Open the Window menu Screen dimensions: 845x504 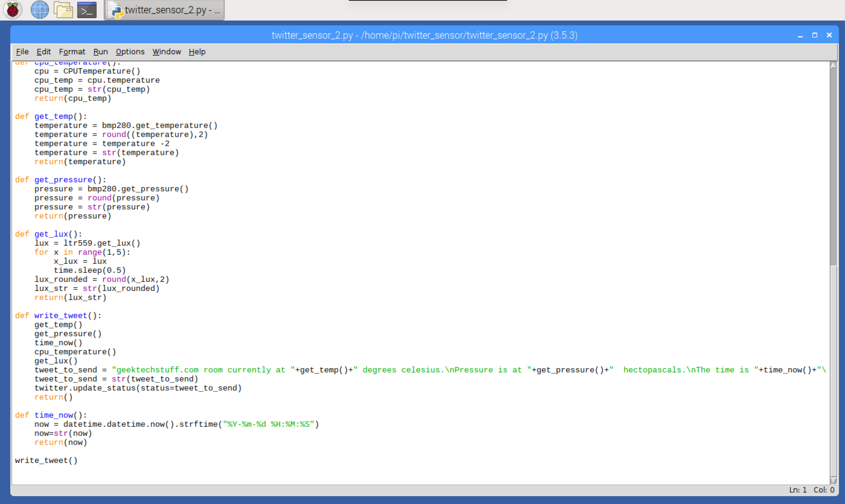click(166, 52)
